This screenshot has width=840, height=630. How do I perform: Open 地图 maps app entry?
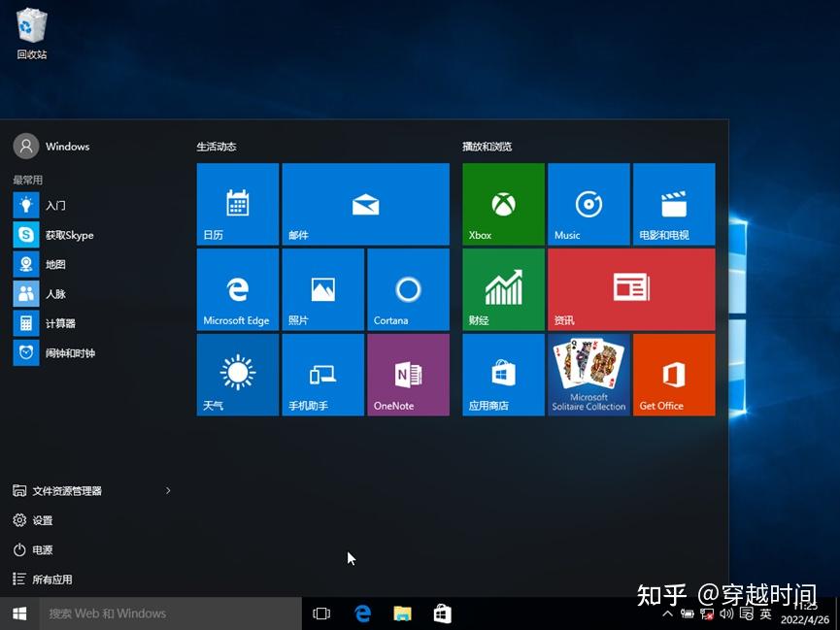[91, 264]
